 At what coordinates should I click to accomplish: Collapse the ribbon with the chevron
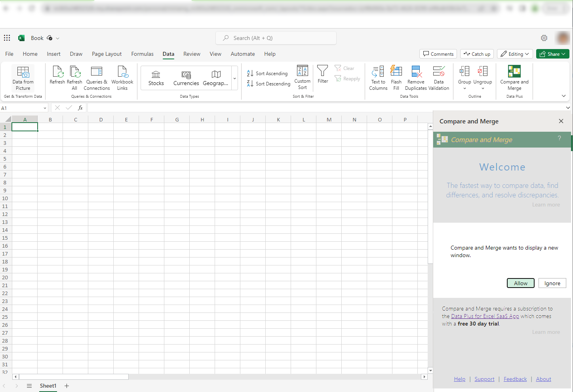[563, 96]
